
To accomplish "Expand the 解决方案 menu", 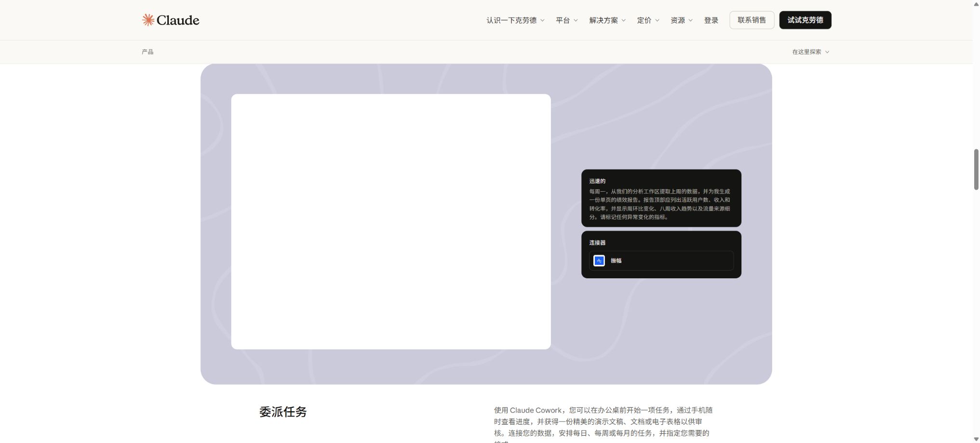I will pyautogui.click(x=607, y=20).
